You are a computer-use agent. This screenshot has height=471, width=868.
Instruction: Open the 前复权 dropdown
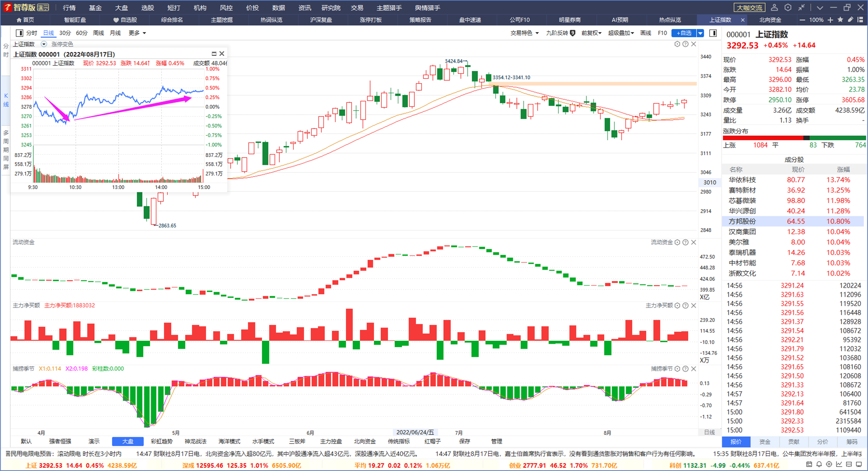coord(591,33)
